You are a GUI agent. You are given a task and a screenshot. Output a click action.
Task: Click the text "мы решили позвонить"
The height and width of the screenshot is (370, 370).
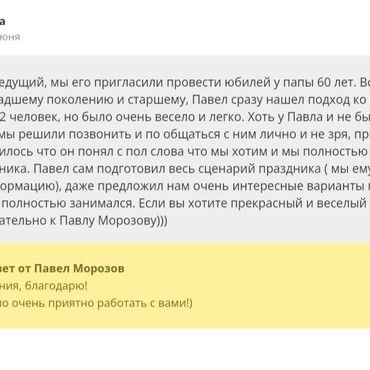pyautogui.click(x=52, y=134)
